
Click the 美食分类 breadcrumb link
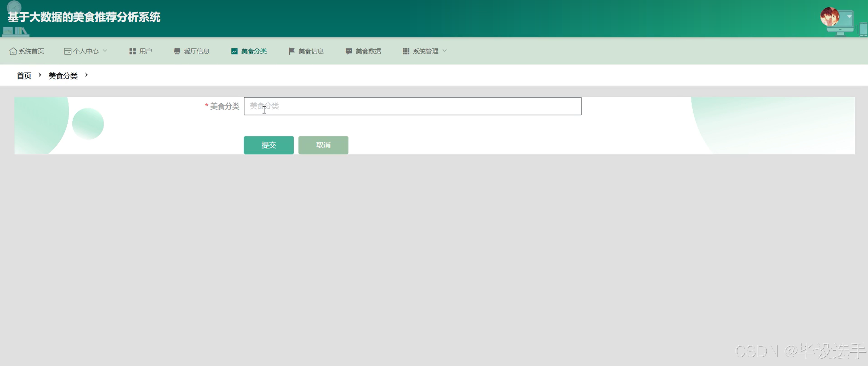(63, 75)
